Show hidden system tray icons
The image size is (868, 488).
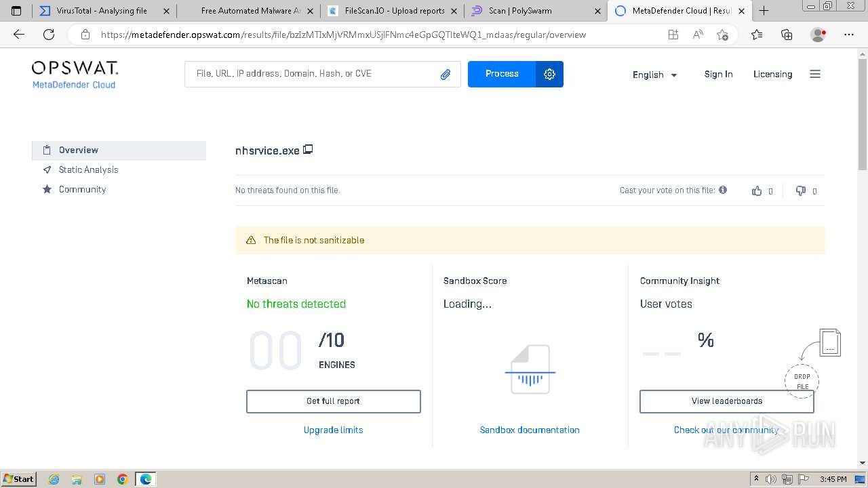coord(757,479)
